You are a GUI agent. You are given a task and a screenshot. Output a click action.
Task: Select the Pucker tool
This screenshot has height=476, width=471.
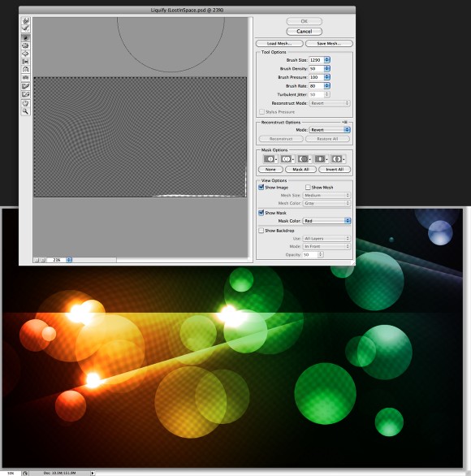(25, 45)
